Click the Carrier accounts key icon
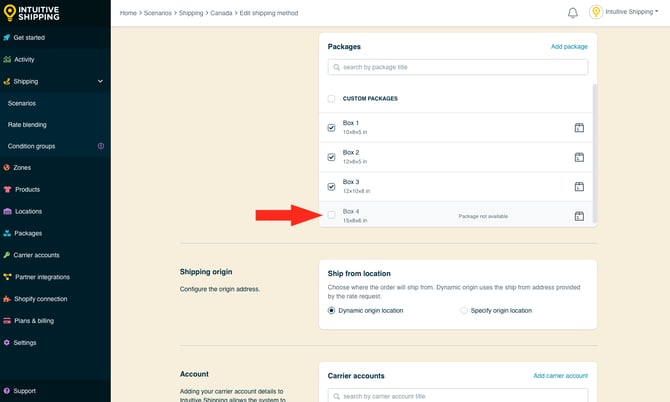This screenshot has height=402, width=670. coord(6,255)
